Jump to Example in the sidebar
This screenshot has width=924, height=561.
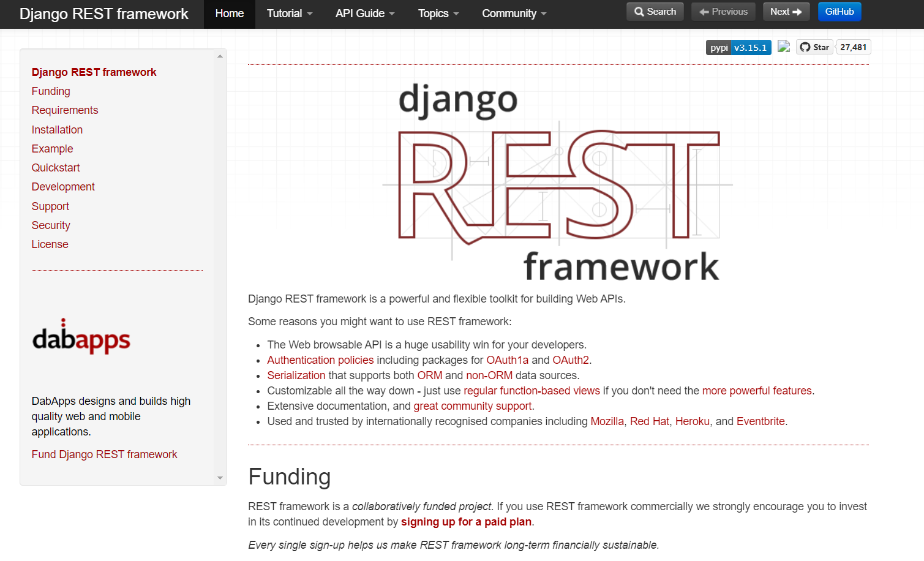tap(52, 149)
